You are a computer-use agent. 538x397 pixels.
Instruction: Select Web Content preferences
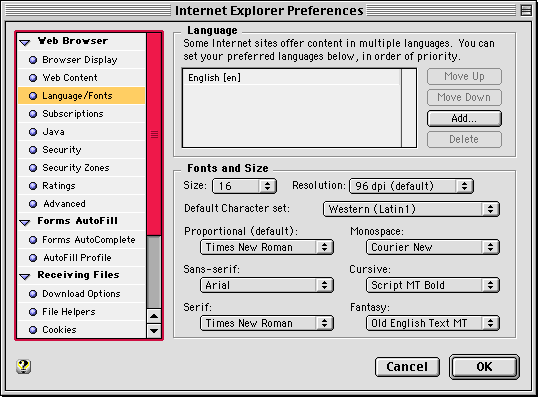(82, 78)
